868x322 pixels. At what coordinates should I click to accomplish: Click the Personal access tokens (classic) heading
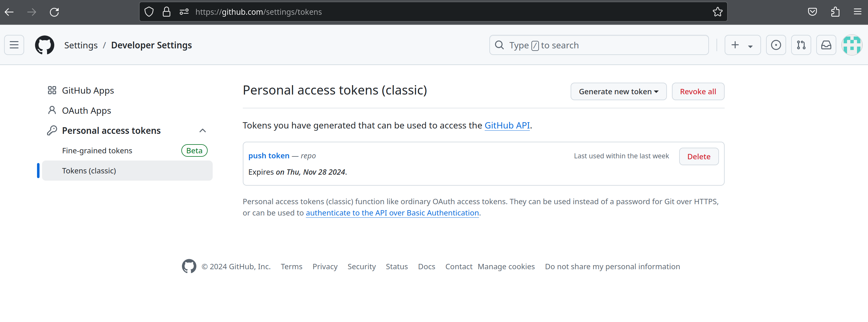[x=335, y=90]
